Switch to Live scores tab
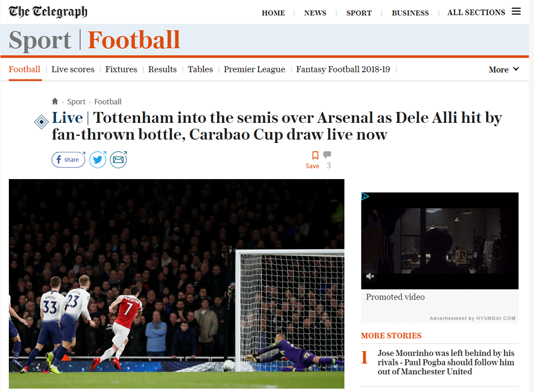 (73, 69)
